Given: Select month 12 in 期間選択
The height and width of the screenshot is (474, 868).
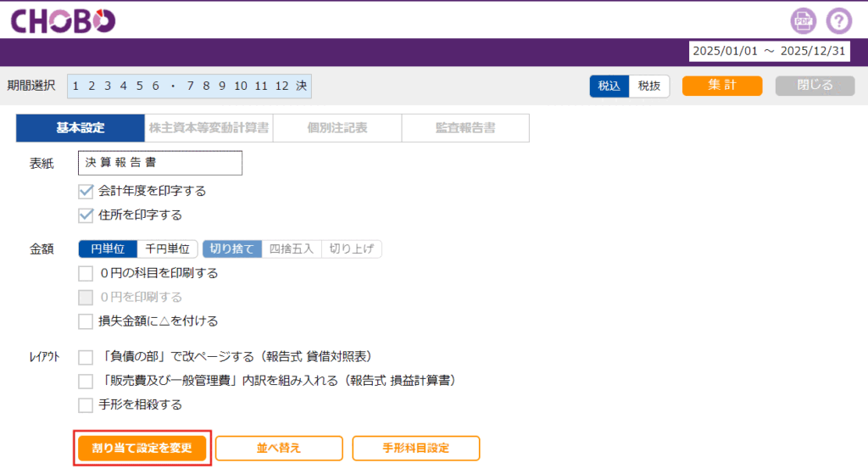Looking at the screenshot, I should [281, 86].
